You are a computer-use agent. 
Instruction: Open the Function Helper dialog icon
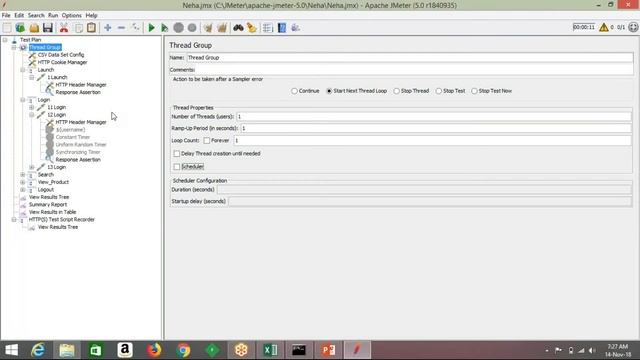pyautogui.click(x=268, y=28)
